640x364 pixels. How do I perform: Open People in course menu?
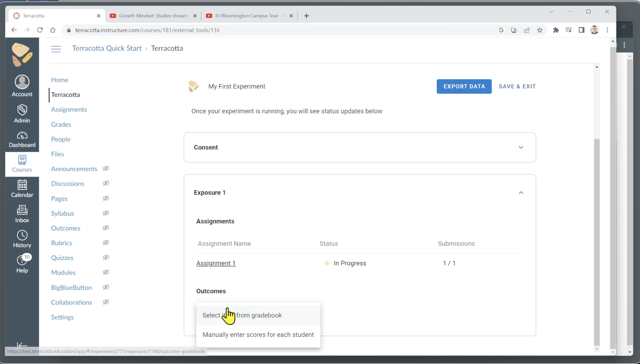(61, 139)
